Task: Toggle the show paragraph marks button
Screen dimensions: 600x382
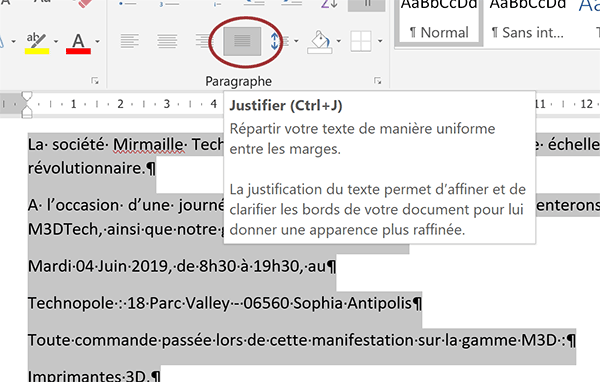Action: coord(366,4)
